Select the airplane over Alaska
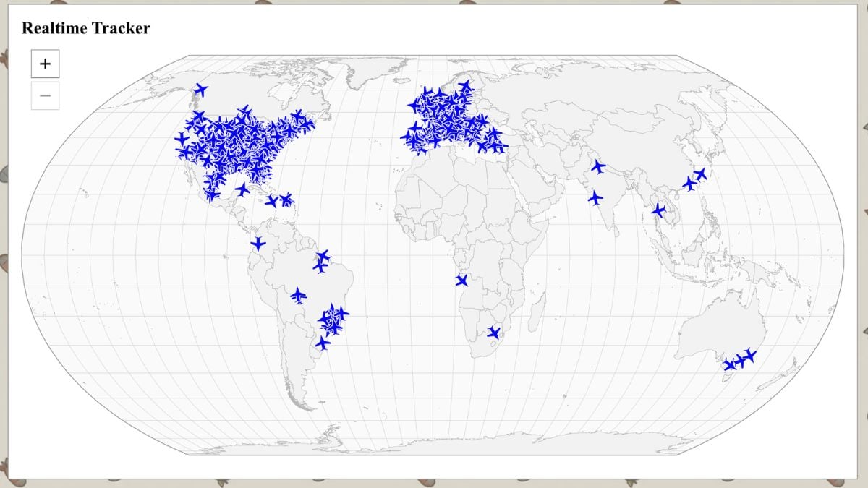Viewport: 868px width, 488px height. point(201,90)
